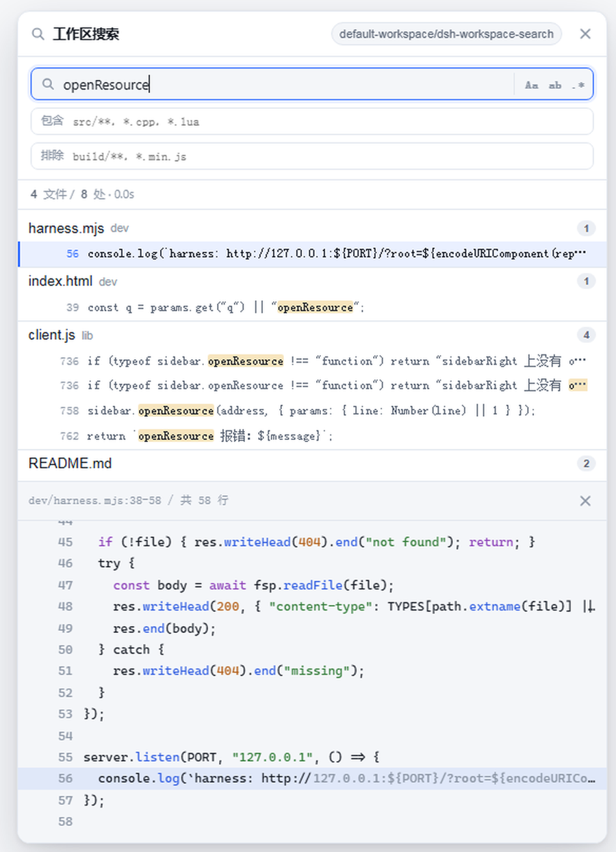The width and height of the screenshot is (616, 852).
Task: Click the 包含 include patterns field
Action: coord(312,121)
